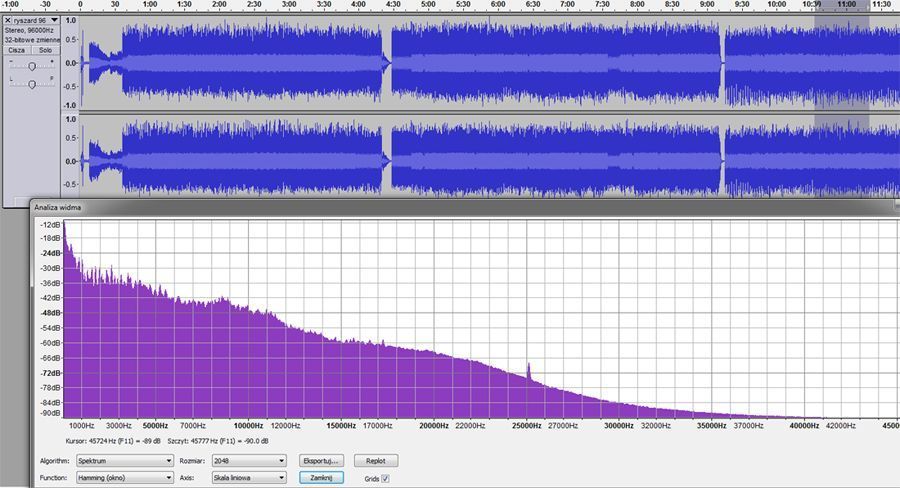
Task: Open the Algorithm dropdown showing Spektrum
Action: (x=125, y=460)
